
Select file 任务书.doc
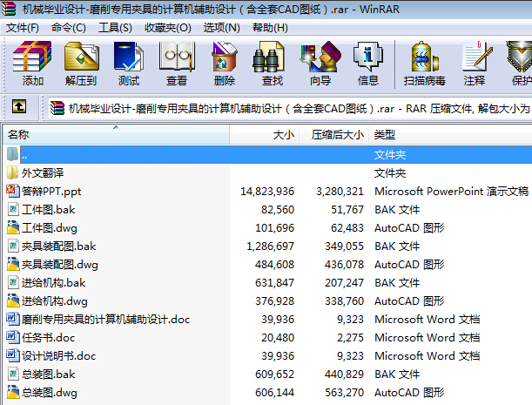48,338
